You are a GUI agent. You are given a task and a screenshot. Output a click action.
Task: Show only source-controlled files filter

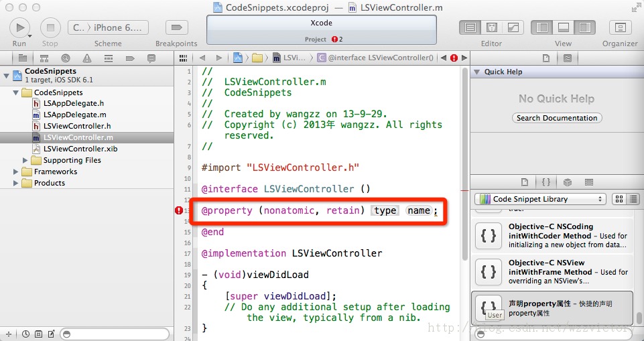[38, 334]
